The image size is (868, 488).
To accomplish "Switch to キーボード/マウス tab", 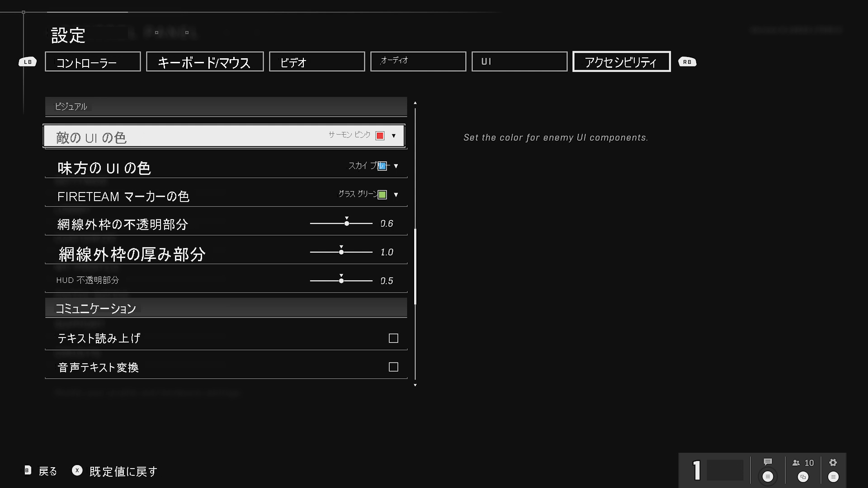I will [x=205, y=61].
